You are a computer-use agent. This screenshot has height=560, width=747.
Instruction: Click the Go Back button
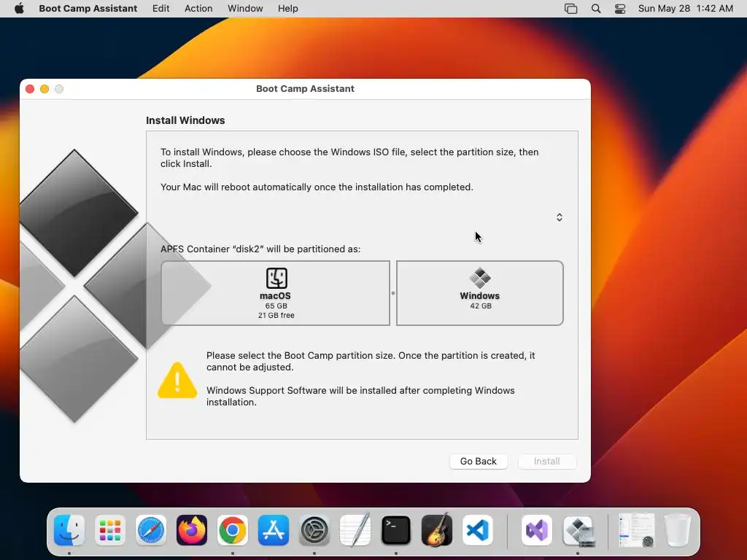click(479, 461)
